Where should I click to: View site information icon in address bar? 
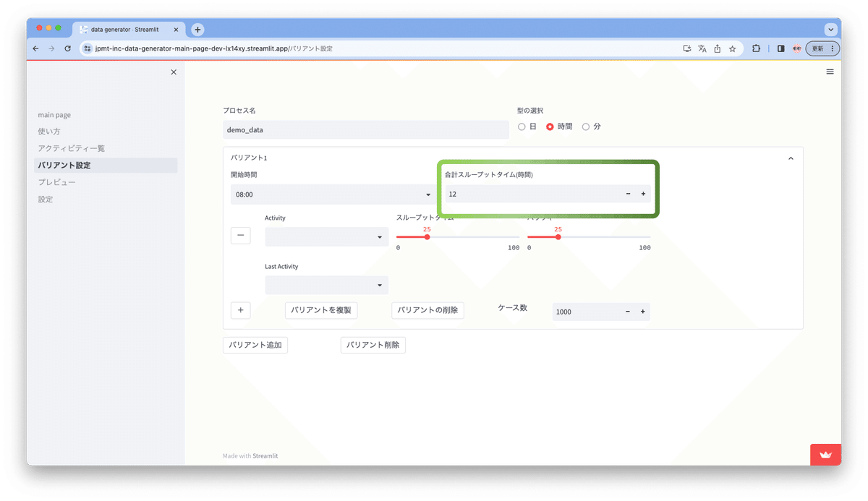[x=88, y=48]
